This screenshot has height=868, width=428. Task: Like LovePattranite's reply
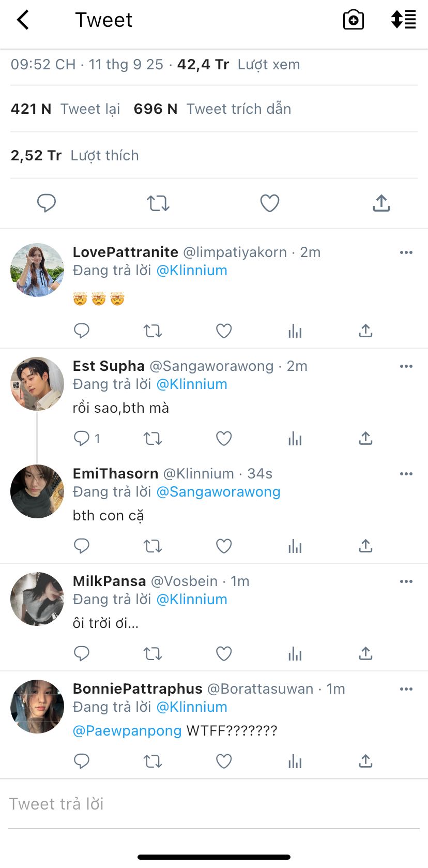224,331
